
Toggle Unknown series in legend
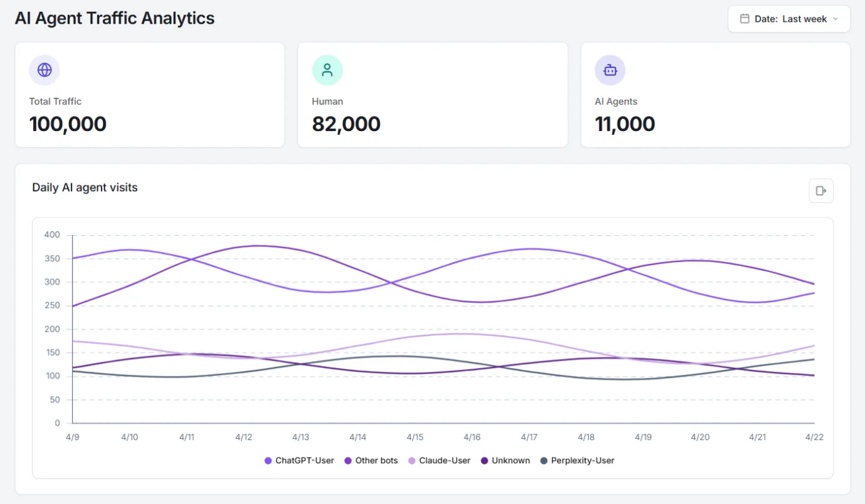pos(505,461)
